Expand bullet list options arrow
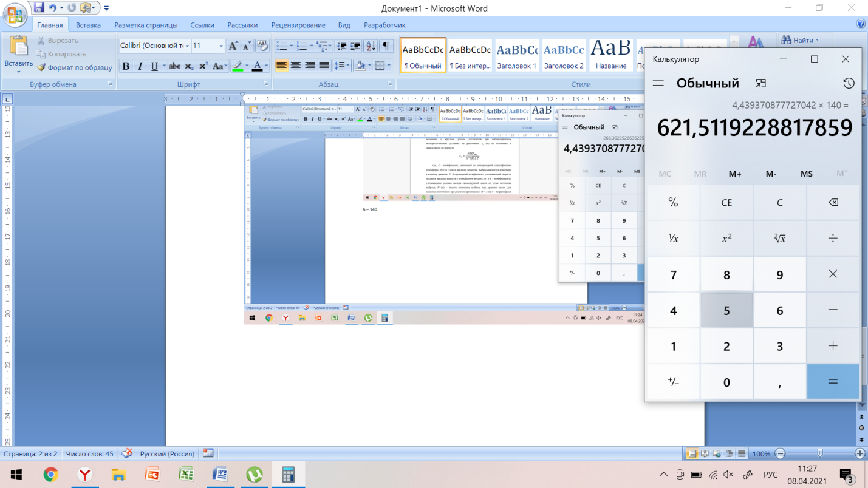The height and width of the screenshot is (488, 868). coord(291,46)
